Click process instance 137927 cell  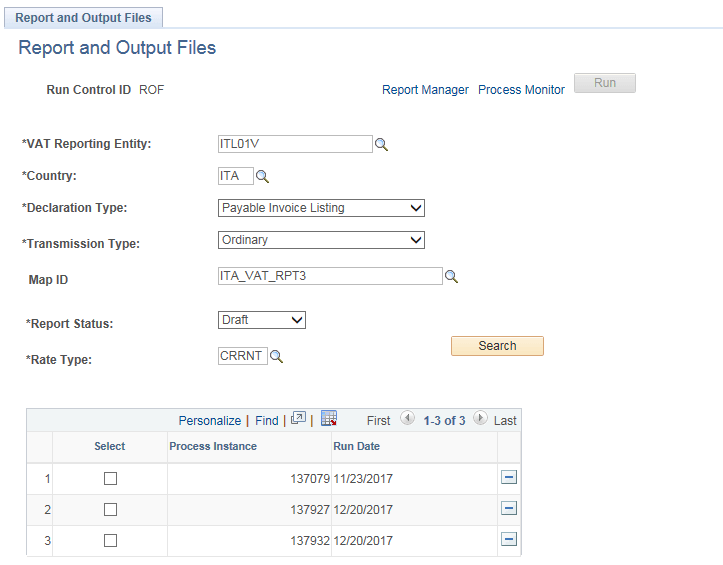coord(310,510)
